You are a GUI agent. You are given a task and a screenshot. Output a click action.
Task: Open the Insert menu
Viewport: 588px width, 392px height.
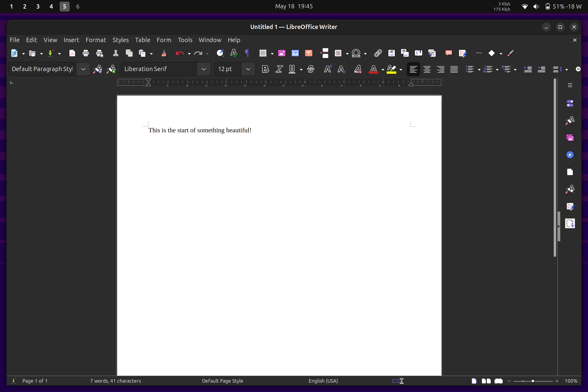(71, 40)
